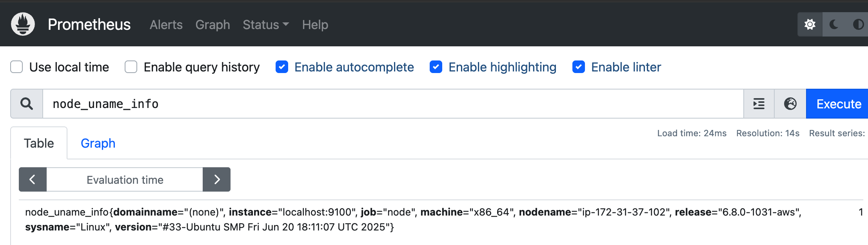Open the metrics explorer globe icon
The image size is (868, 245).
790,104
